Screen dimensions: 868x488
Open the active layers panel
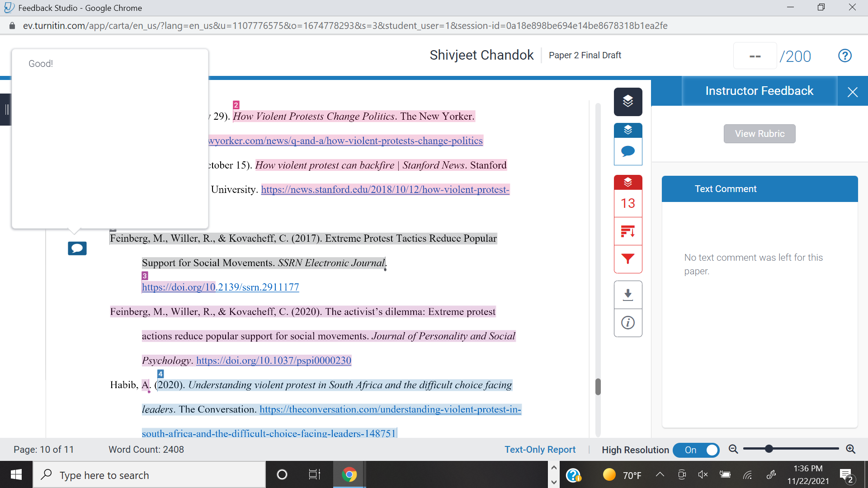(628, 101)
